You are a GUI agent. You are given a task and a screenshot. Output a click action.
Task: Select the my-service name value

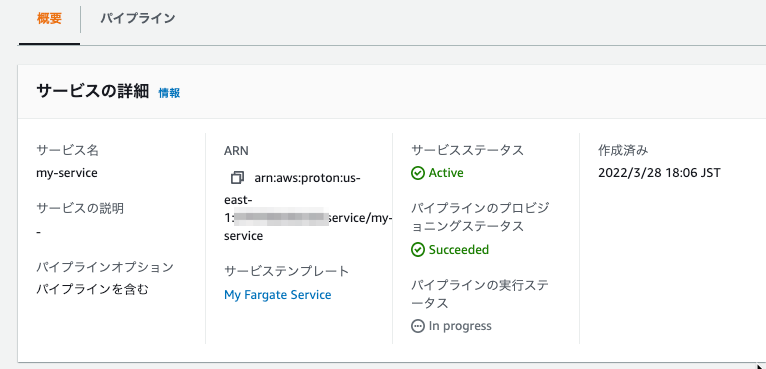[67, 173]
